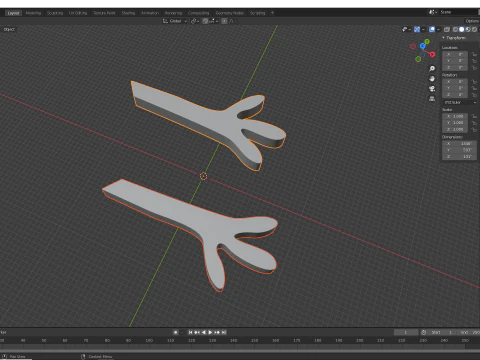The height and width of the screenshot is (360, 480).
Task: Open the snapping options dropdown
Action: click(x=214, y=21)
